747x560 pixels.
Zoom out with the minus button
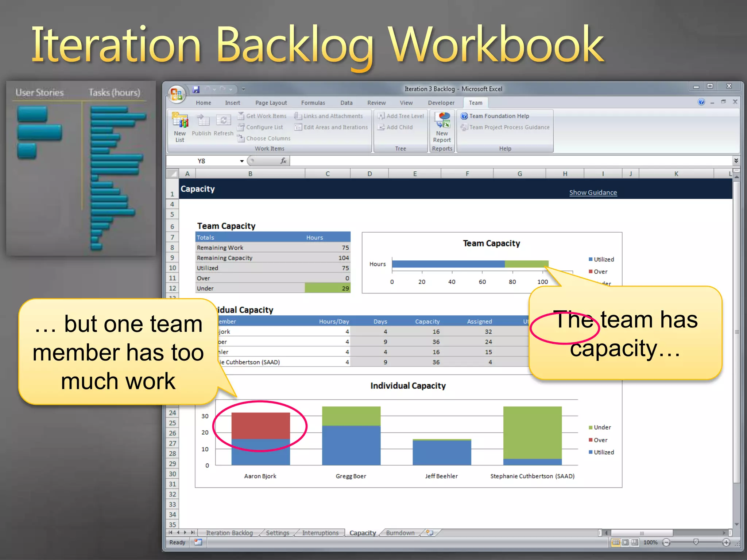(666, 542)
